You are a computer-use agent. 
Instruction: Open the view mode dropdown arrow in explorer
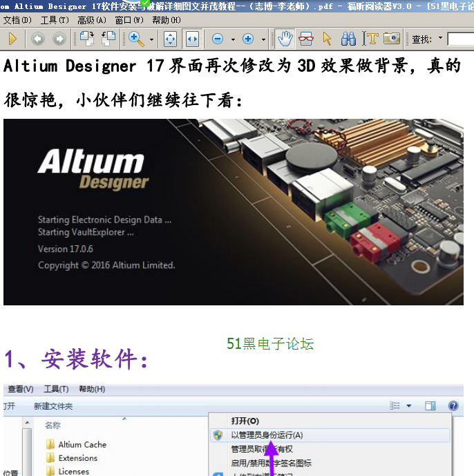409,406
